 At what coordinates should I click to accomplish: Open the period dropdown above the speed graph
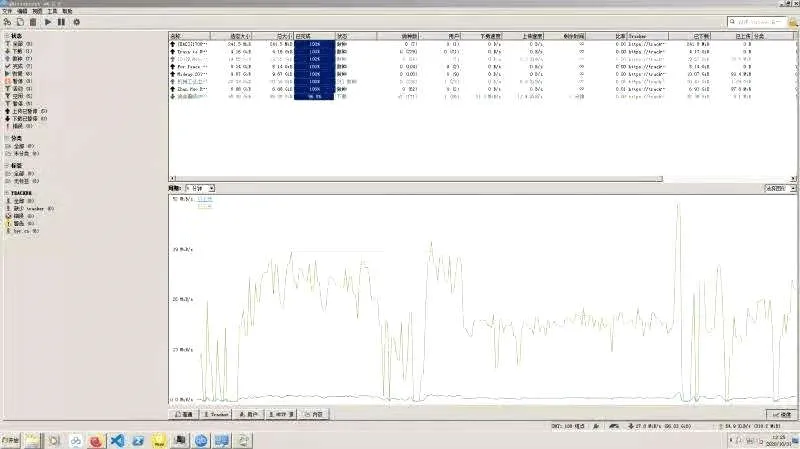coord(199,188)
